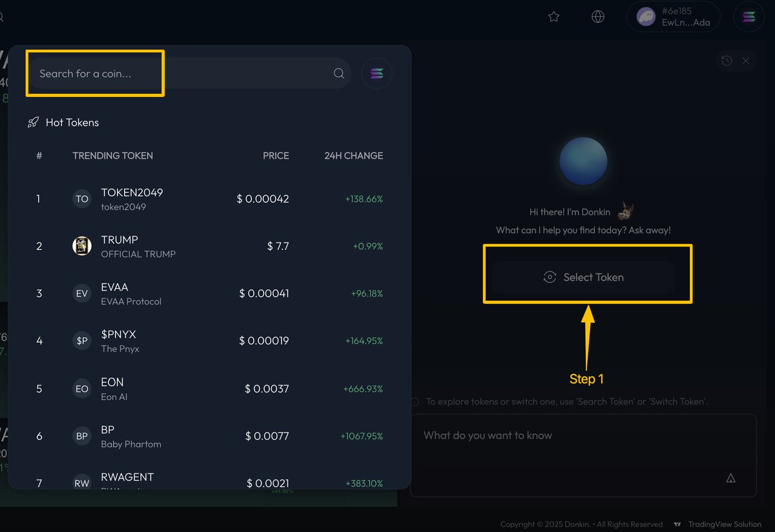Click the $ 0.0021 price value
Image resolution: width=775 pixels, height=532 pixels.
[x=268, y=483]
